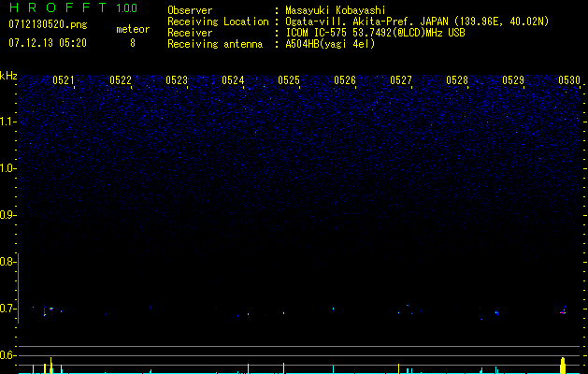Click the version number 1.0.0
The height and width of the screenshot is (374, 588).
126,7
